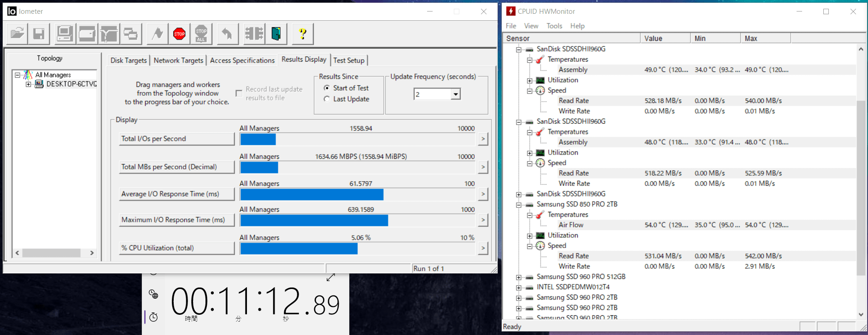Select the Last Update radio button
Viewport: 868px width, 335px height.
click(327, 99)
